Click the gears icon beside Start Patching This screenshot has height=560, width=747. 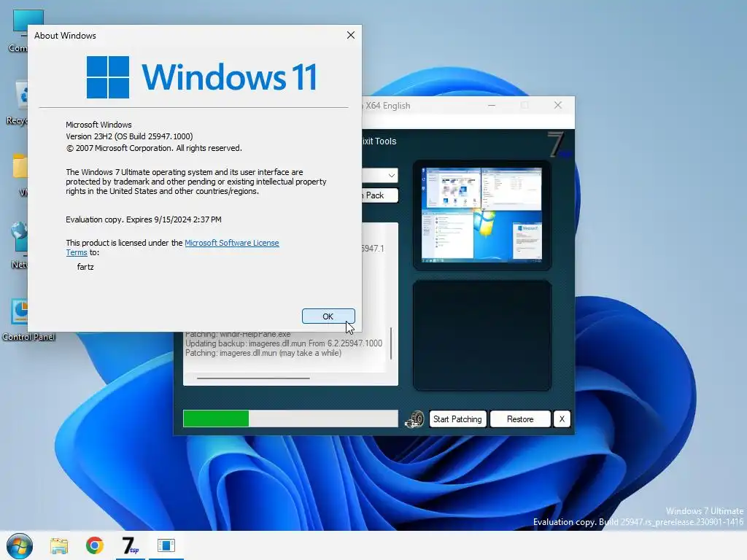pos(414,419)
